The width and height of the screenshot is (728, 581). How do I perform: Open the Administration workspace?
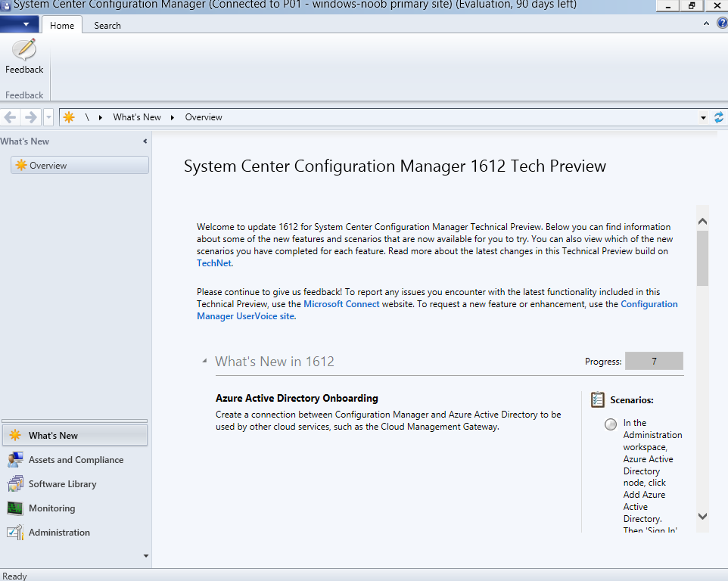click(75, 533)
